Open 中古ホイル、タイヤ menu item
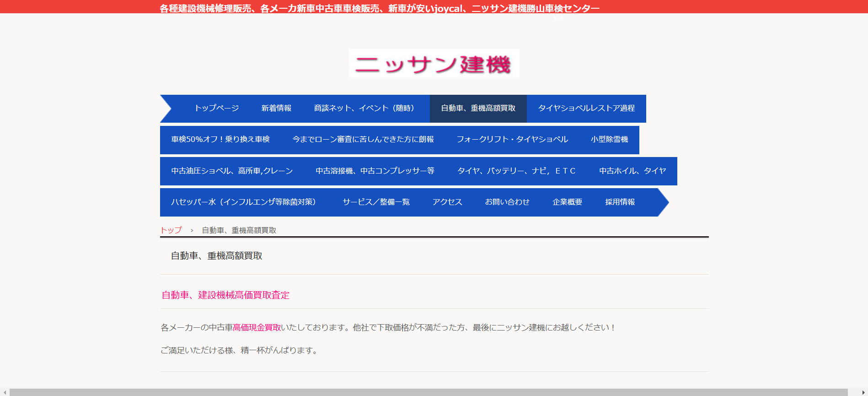The image size is (868, 396). pos(632,171)
